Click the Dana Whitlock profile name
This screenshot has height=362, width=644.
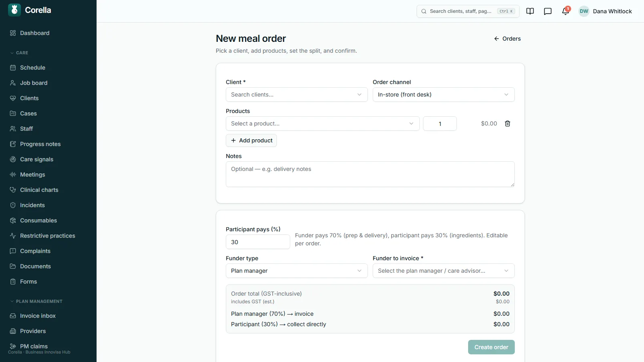(612, 11)
